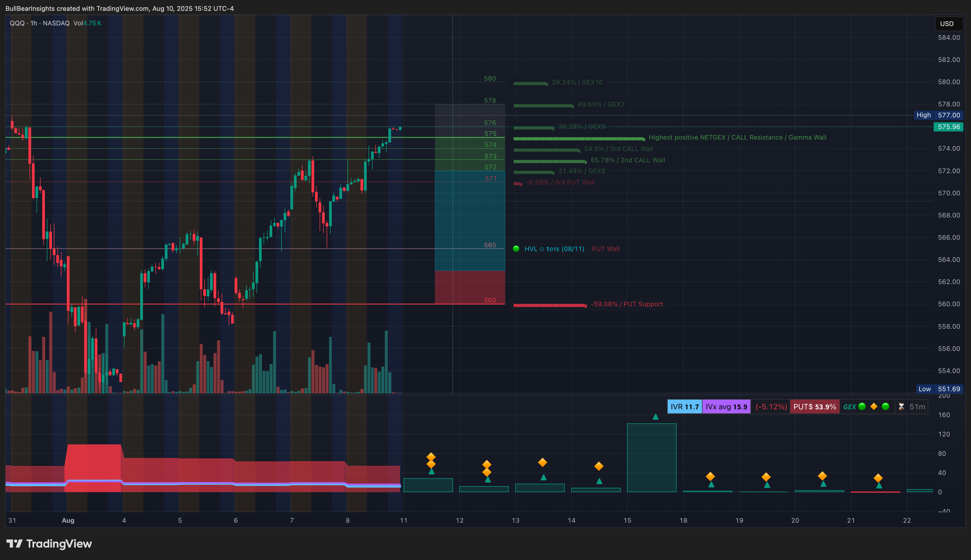Click the Highest positive NETGEX Gamma Wall label
This screenshot has width=971, height=560.
coord(737,138)
